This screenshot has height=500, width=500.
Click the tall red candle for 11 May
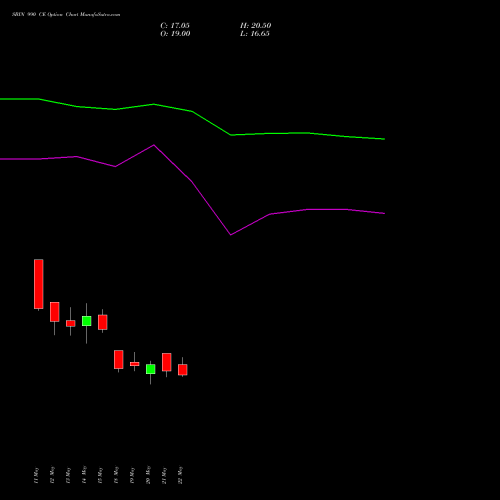pos(39,284)
